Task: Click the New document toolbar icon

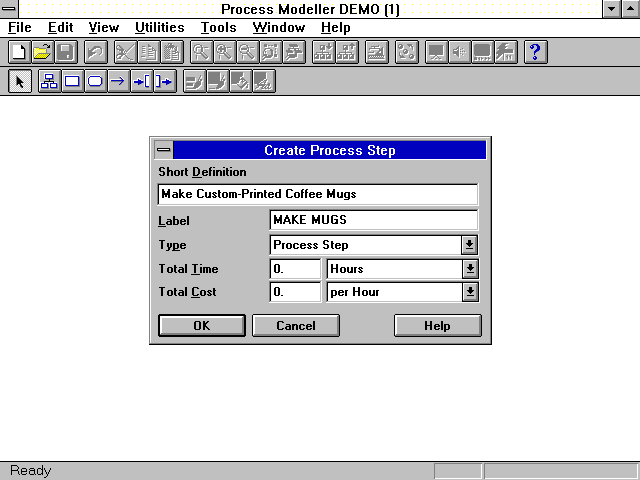Action: coord(18,52)
